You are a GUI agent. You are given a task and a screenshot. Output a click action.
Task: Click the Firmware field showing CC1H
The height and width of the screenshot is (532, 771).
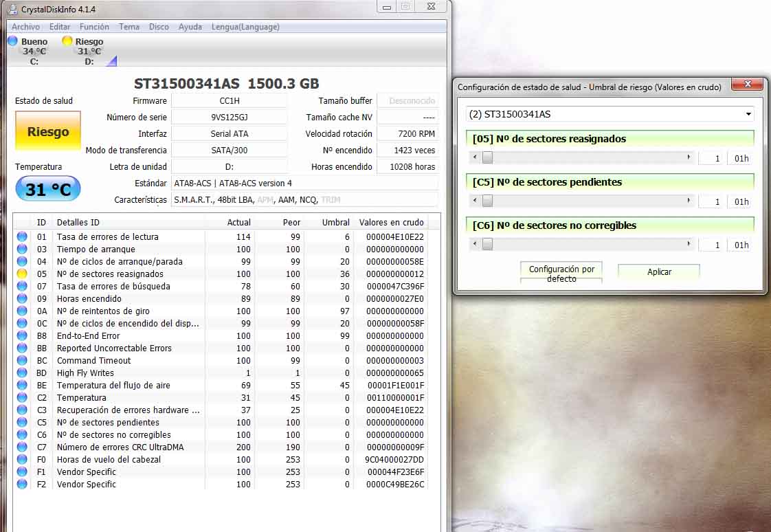[229, 101]
